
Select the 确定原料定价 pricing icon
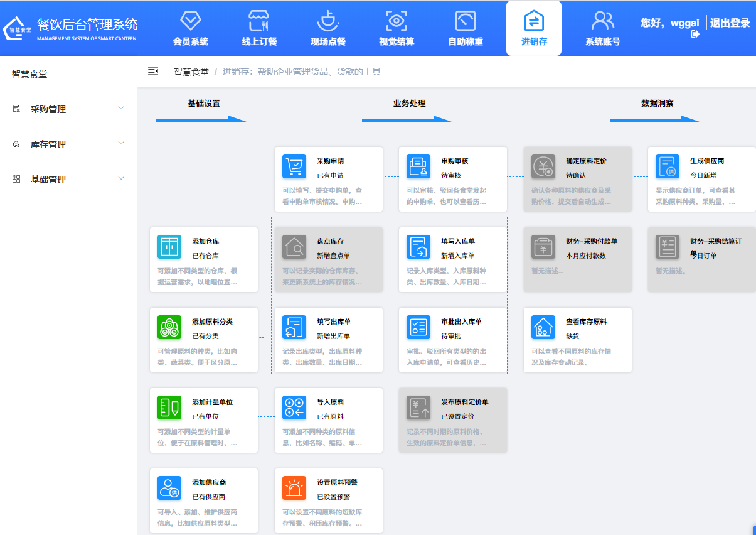coord(543,167)
